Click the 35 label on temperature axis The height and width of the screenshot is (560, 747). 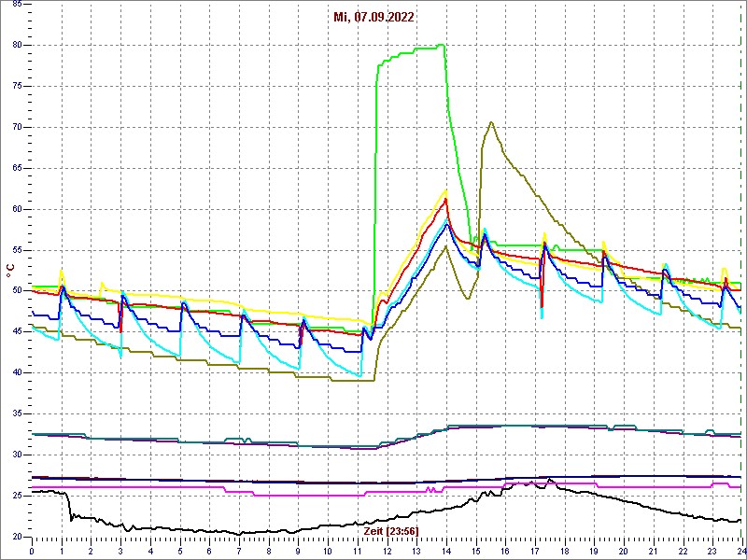coord(17,413)
